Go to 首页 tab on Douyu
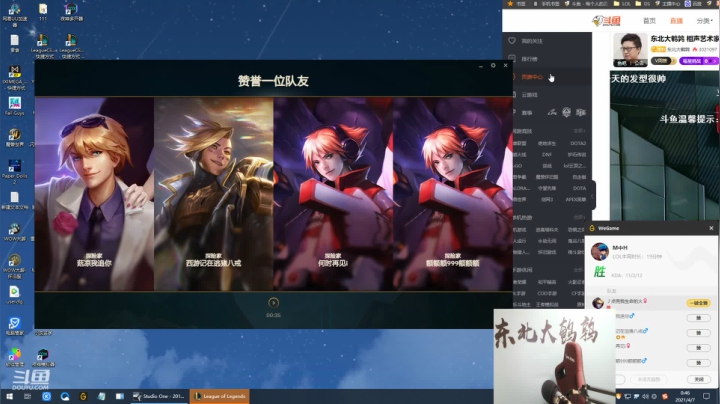This screenshot has height=404, width=720. (649, 21)
